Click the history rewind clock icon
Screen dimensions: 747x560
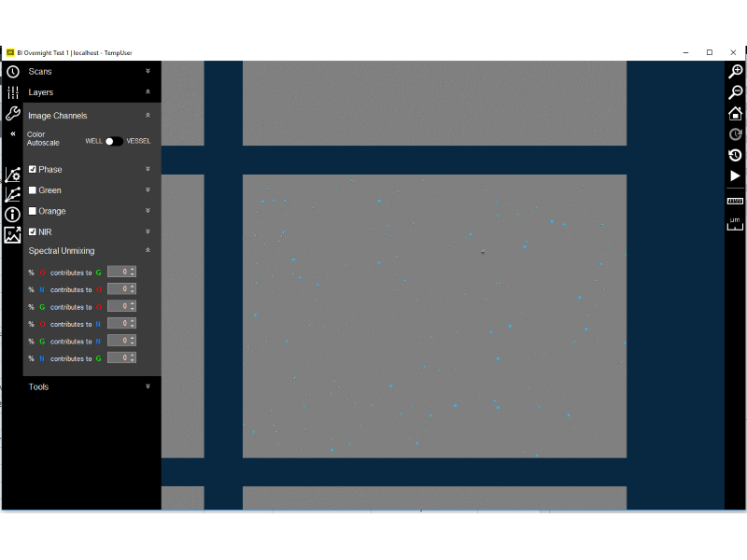coord(735,155)
